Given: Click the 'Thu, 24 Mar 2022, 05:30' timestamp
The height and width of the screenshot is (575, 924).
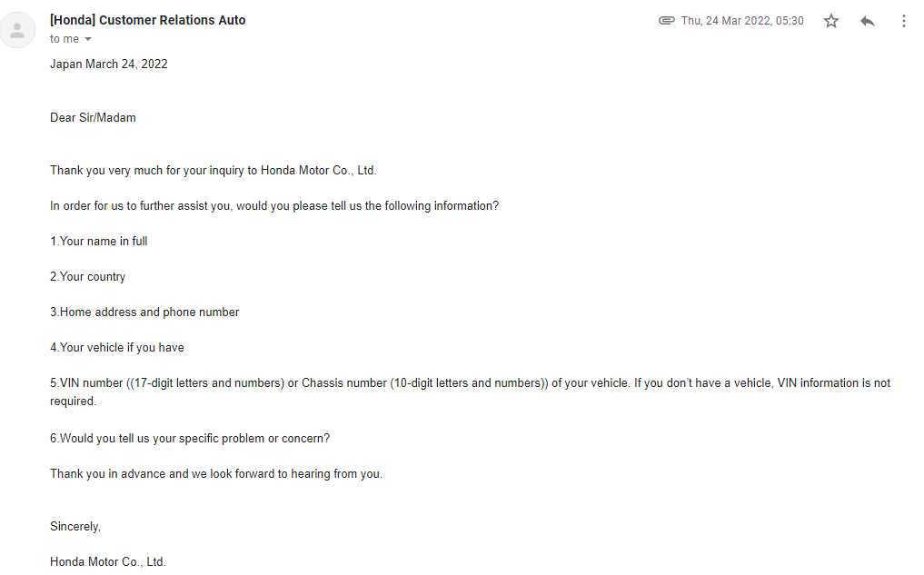Looking at the screenshot, I should 742,21.
